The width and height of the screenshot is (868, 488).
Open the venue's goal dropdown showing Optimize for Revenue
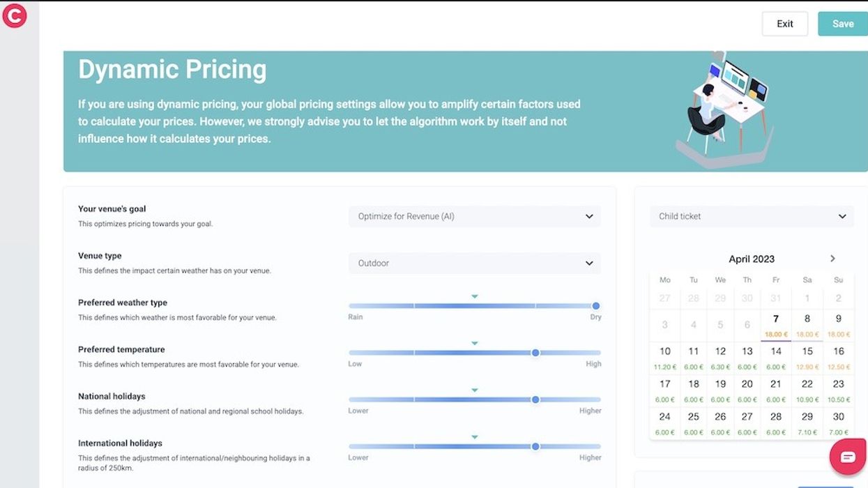pos(475,216)
